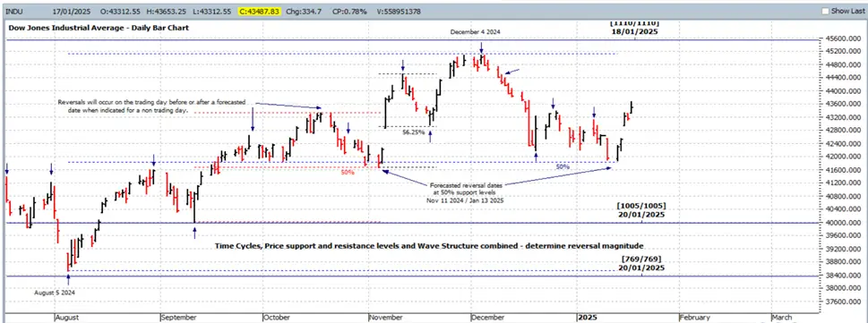Image resolution: width=868 pixels, height=323 pixels.
Task: Select the 56.25% retracement label
Action: click(x=414, y=132)
